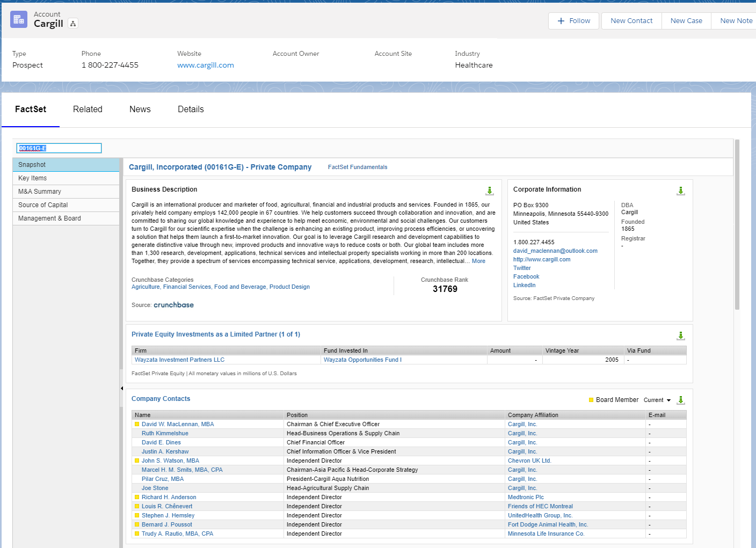Open Private Equity Investments heading link

[x=216, y=334]
